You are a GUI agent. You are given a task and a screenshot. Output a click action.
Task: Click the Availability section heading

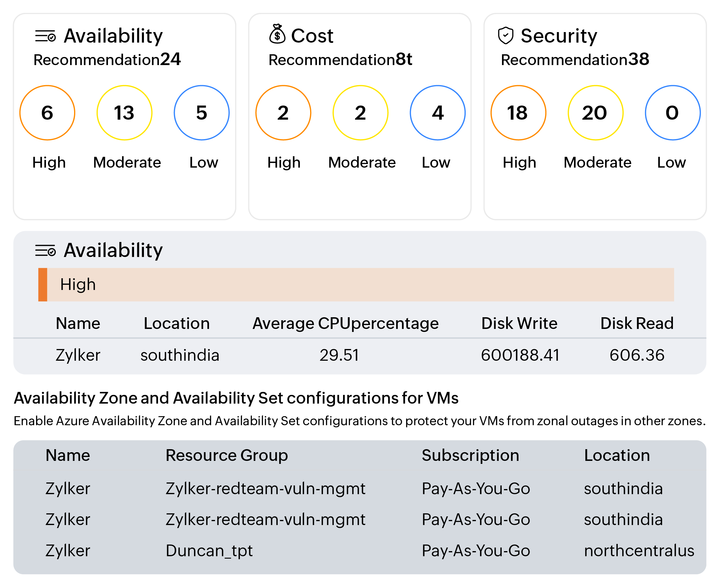coord(113,251)
